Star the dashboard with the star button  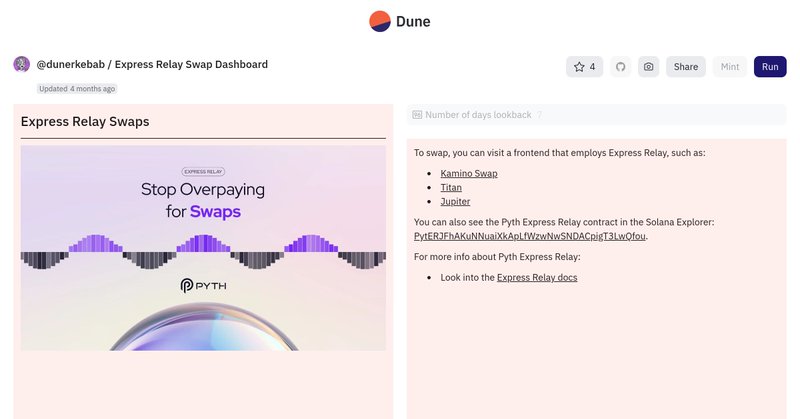tap(584, 67)
